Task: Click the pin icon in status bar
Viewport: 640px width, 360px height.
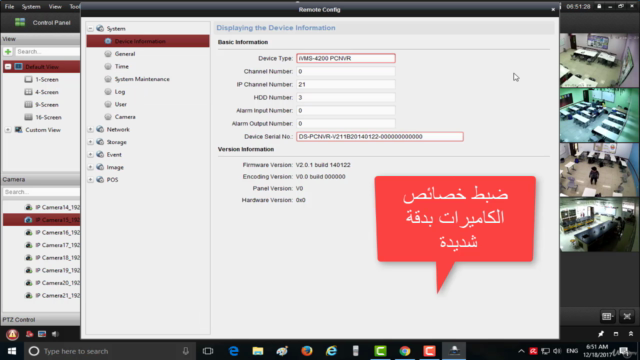Action: [x=601, y=334]
